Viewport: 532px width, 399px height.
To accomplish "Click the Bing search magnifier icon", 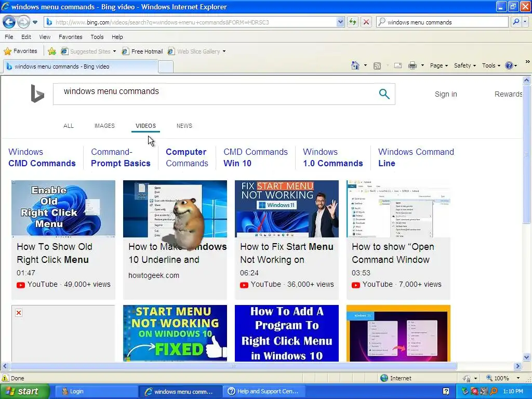I will tap(384, 94).
